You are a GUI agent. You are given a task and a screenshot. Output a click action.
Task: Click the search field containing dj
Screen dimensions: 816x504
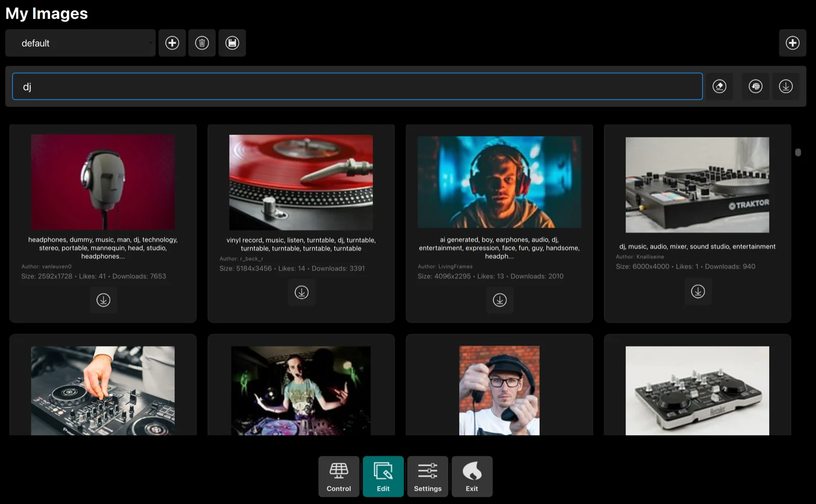tap(358, 86)
